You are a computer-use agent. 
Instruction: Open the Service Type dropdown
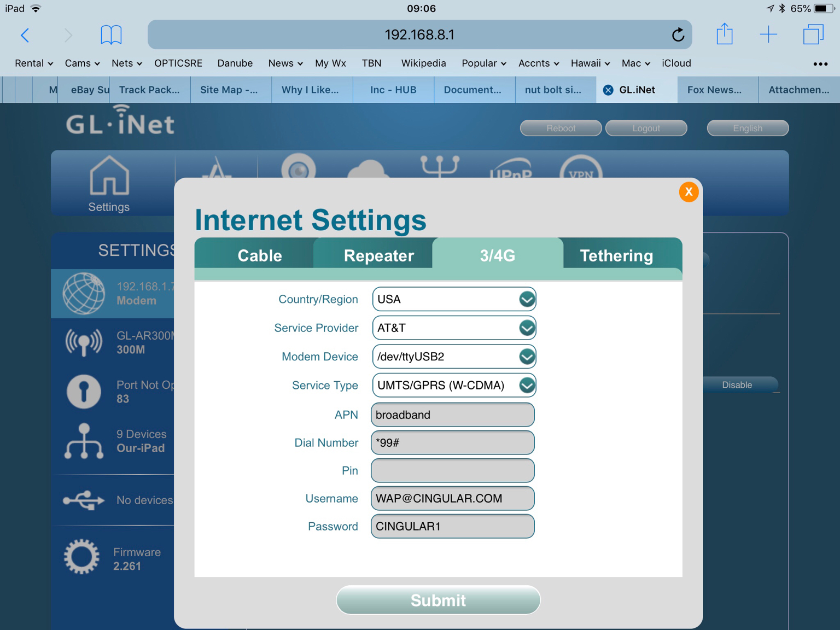tap(527, 386)
